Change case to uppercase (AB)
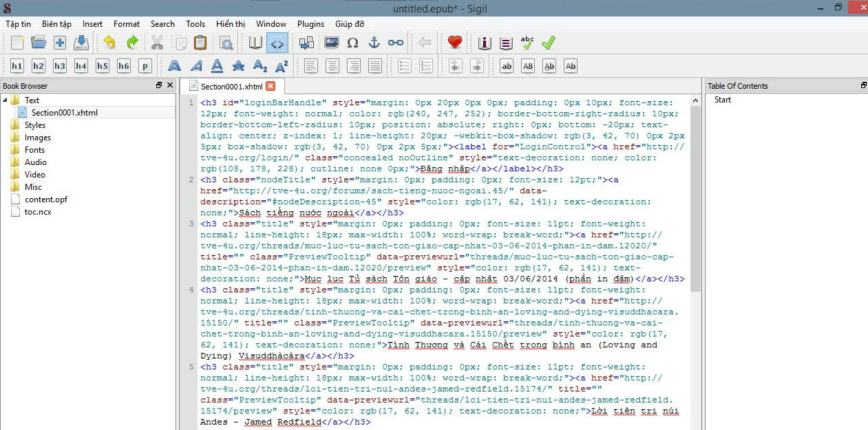 [528, 66]
